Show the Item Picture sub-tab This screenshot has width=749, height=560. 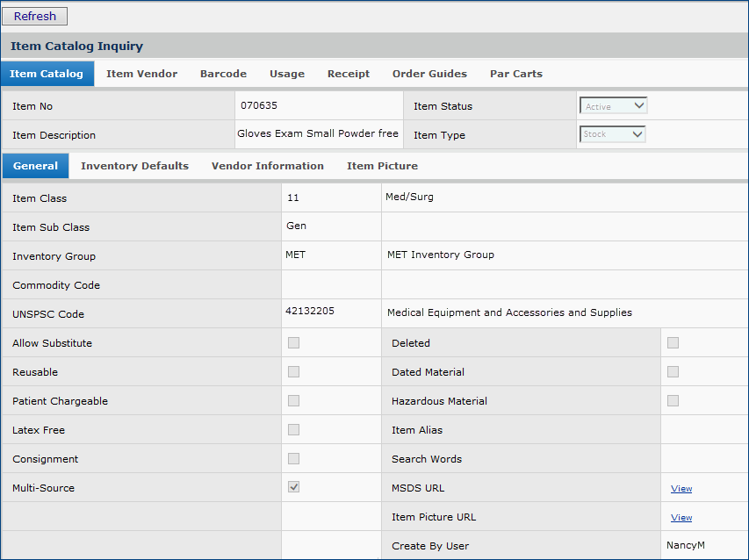pos(382,166)
